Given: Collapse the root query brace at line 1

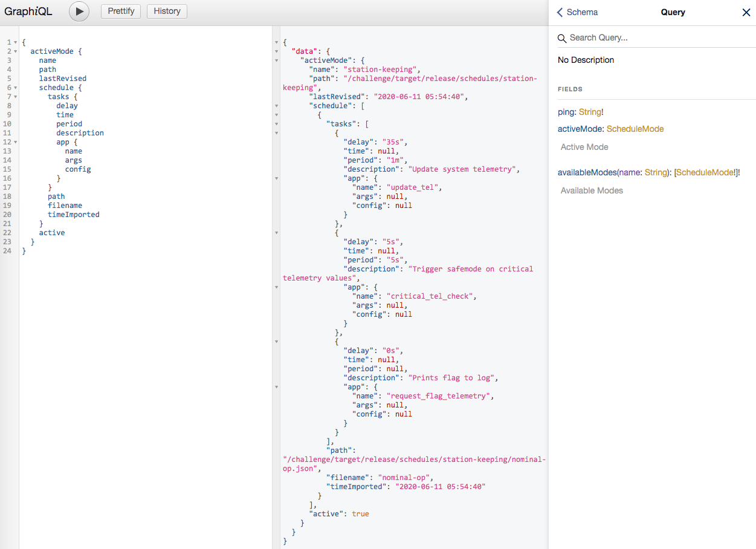Looking at the screenshot, I should coord(15,42).
